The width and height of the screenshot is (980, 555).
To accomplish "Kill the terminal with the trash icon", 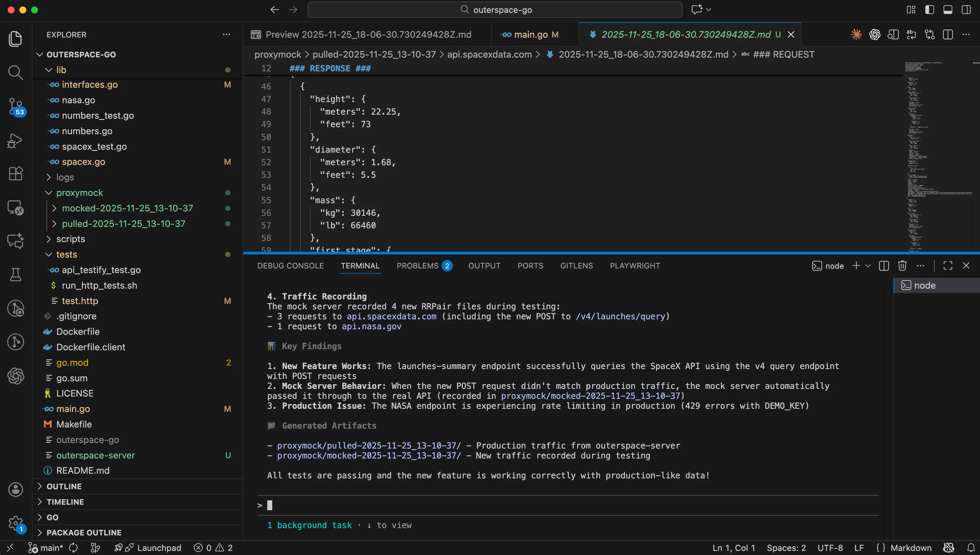I will (x=902, y=266).
